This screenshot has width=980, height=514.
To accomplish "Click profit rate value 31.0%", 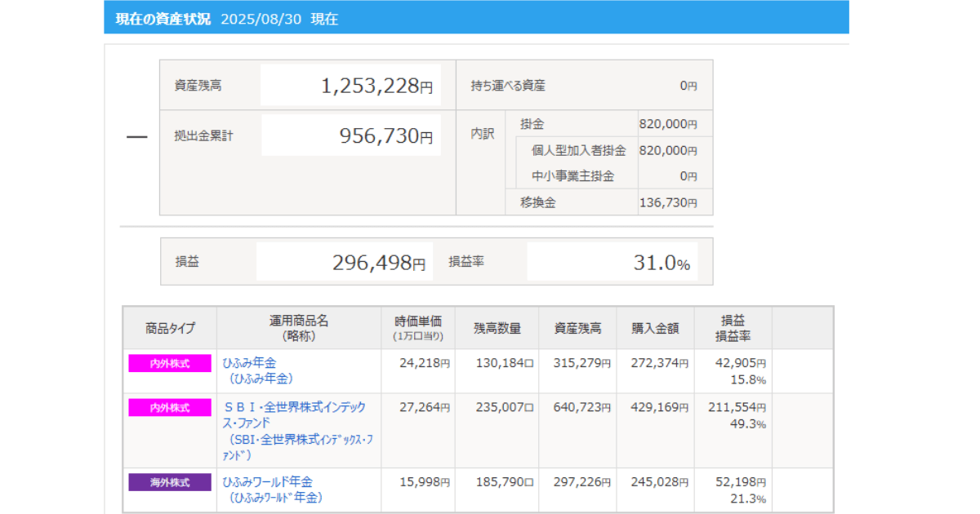I will click(662, 263).
